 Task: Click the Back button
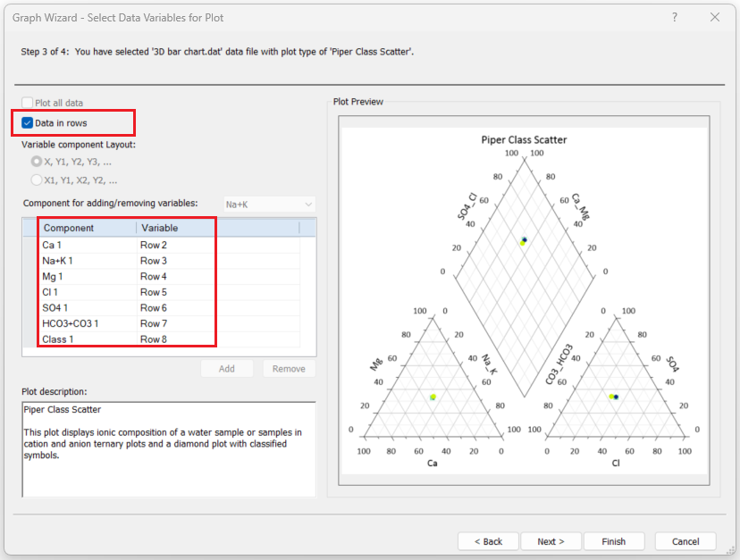(x=488, y=541)
